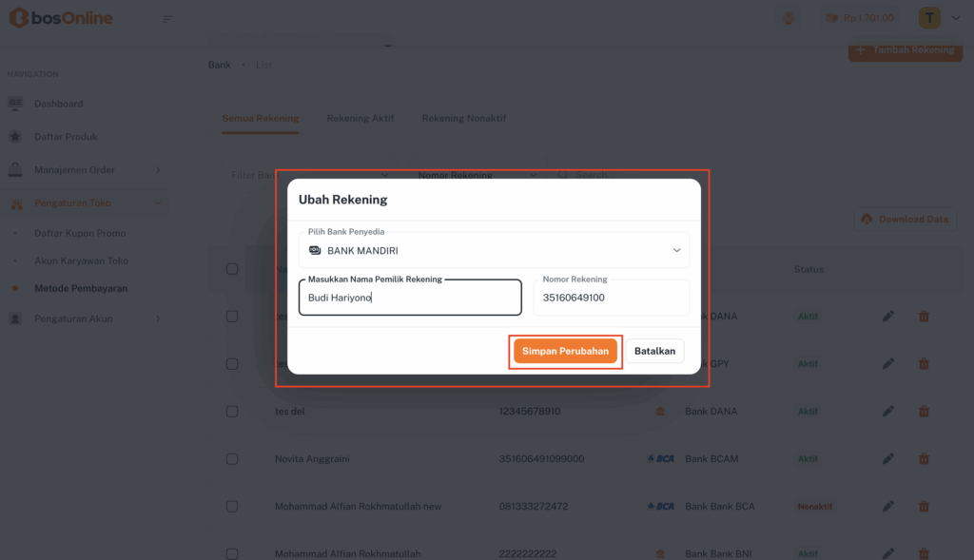Click the Batalkan button
The height and width of the screenshot is (560, 974).
click(x=654, y=351)
